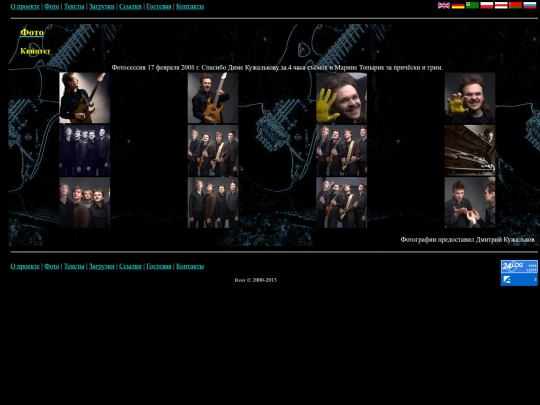Open "Загрузки" in the top navigation
This screenshot has height=405, width=540.
point(102,7)
